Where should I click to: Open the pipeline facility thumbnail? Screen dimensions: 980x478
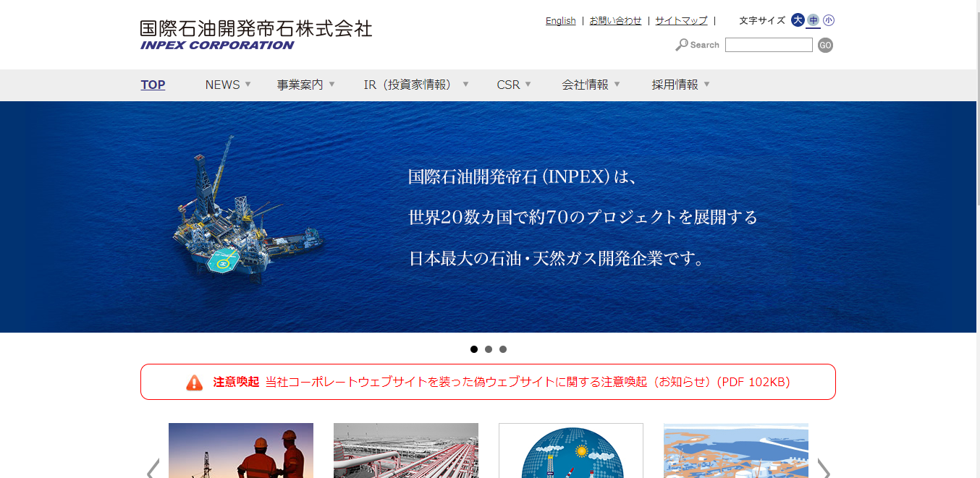pos(406,451)
